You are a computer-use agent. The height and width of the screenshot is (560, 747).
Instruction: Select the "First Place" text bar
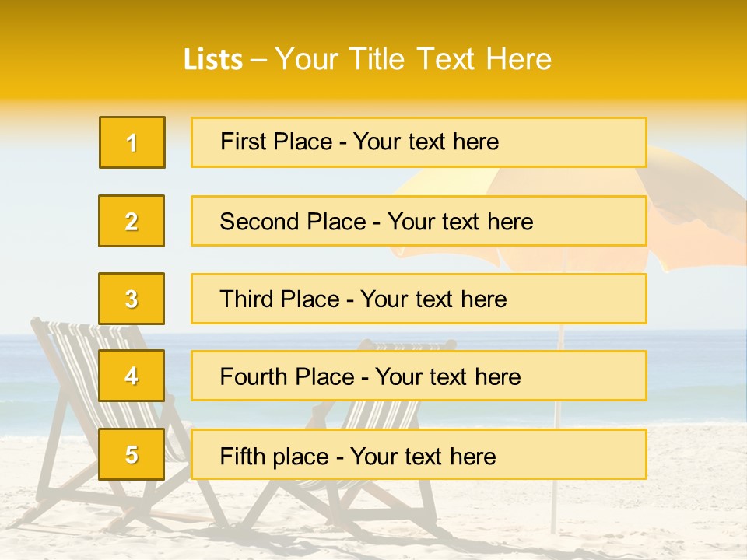click(x=419, y=142)
